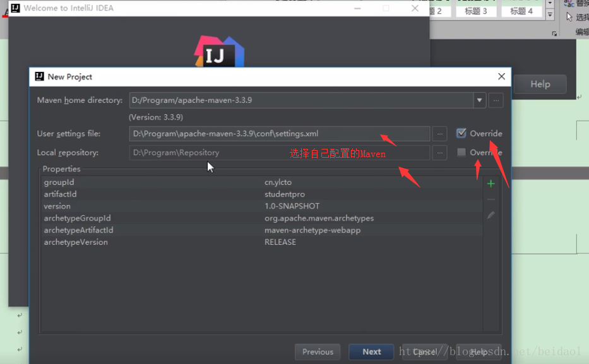Apply 标题 3 style in Word ribbon

pyautogui.click(x=476, y=11)
